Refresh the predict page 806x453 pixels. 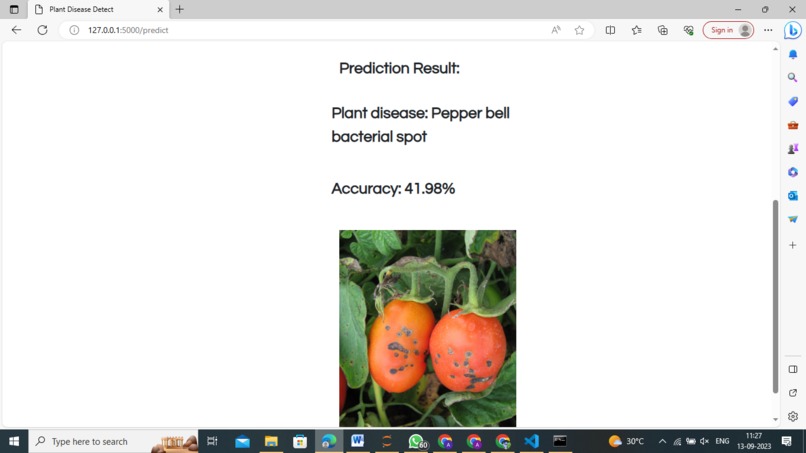tap(42, 30)
